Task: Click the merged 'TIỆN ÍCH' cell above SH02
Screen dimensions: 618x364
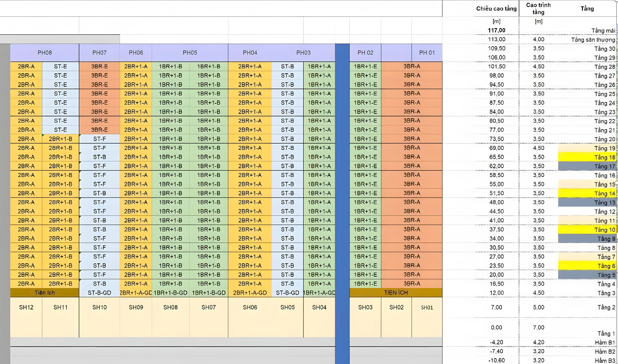Action: [x=396, y=293]
